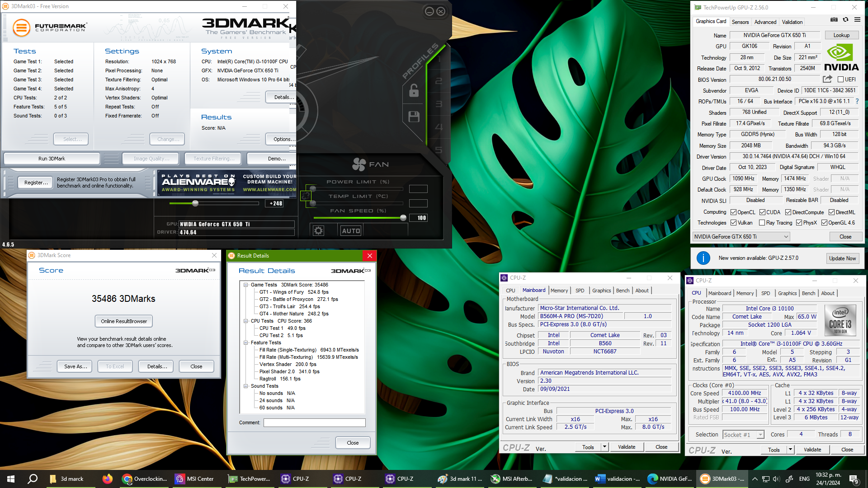Open GPU-Z hamburger menu
This screenshot has width=868, height=488.
(857, 20)
